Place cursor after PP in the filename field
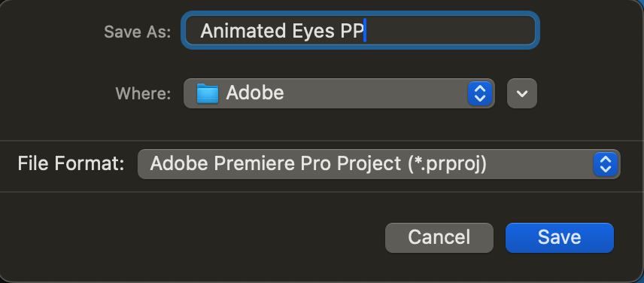 click(365, 31)
